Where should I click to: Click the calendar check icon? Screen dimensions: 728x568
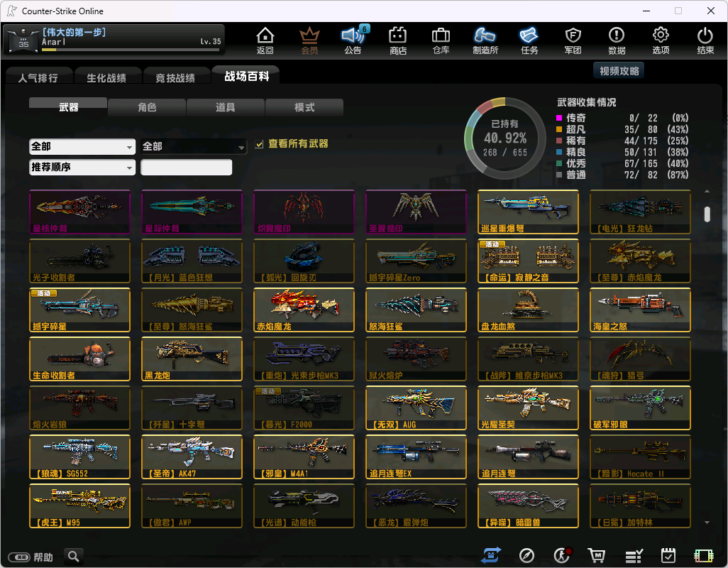tap(668, 555)
